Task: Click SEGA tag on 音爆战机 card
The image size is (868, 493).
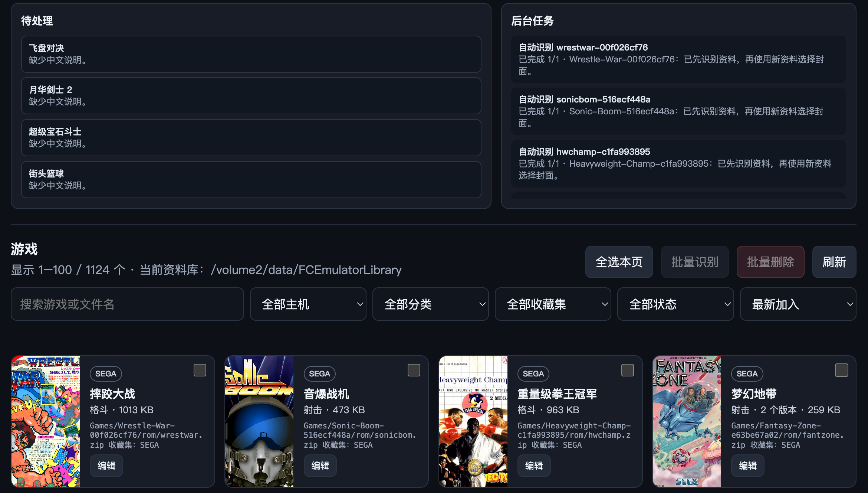Action: pos(320,374)
